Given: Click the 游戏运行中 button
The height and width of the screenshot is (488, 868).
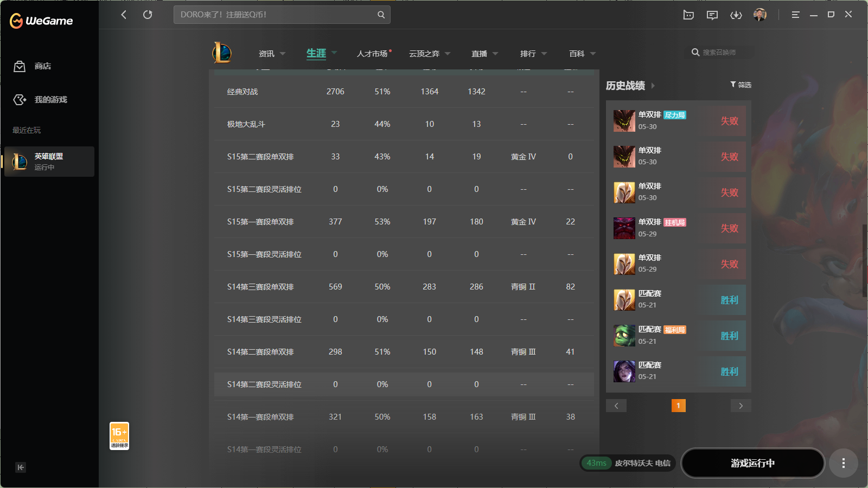Looking at the screenshot, I should tap(752, 463).
